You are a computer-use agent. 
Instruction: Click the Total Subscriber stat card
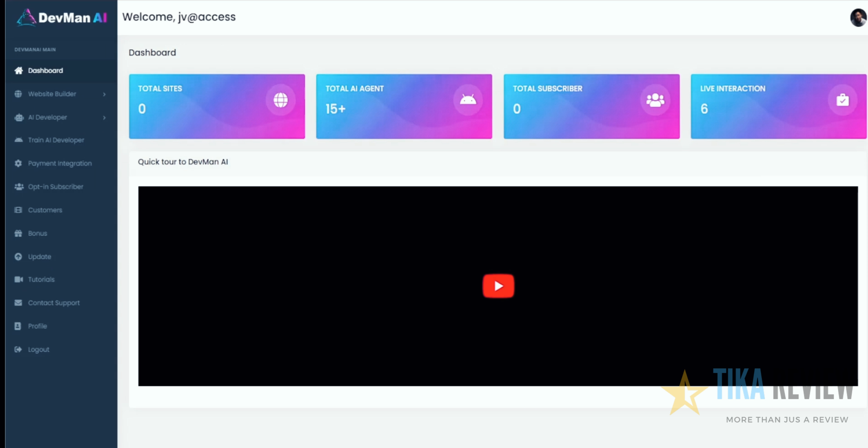pos(592,106)
